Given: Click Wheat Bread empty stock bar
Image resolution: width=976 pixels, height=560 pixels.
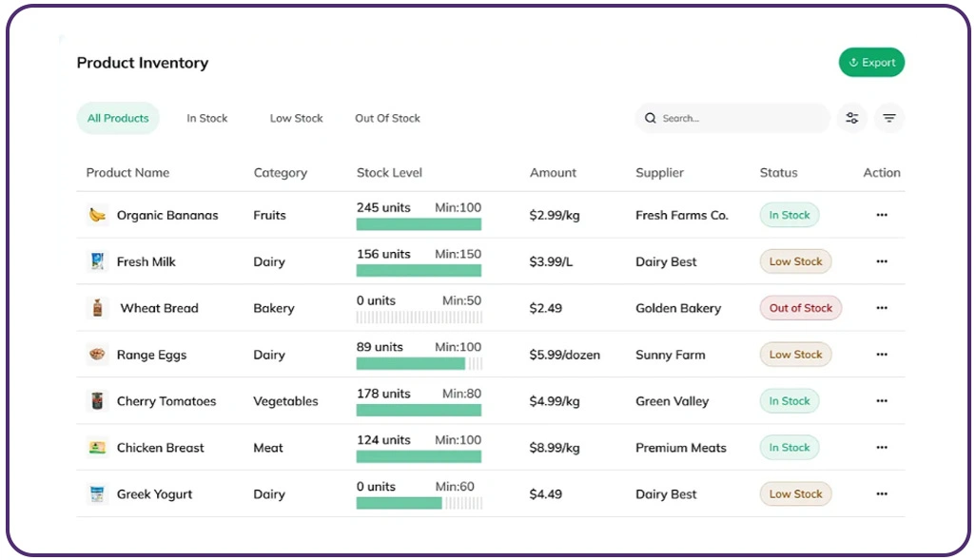Looking at the screenshot, I should pyautogui.click(x=419, y=318).
